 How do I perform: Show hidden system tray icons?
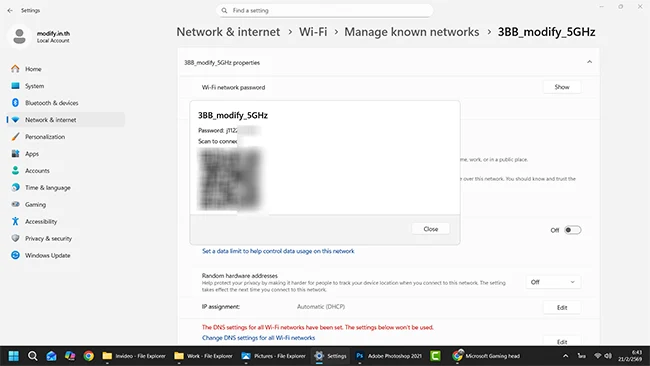(565, 356)
